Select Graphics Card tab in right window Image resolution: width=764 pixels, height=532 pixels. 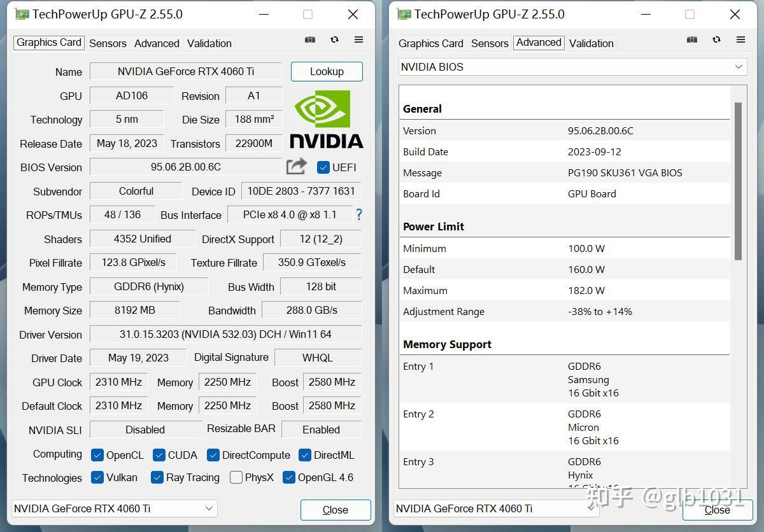tap(431, 43)
